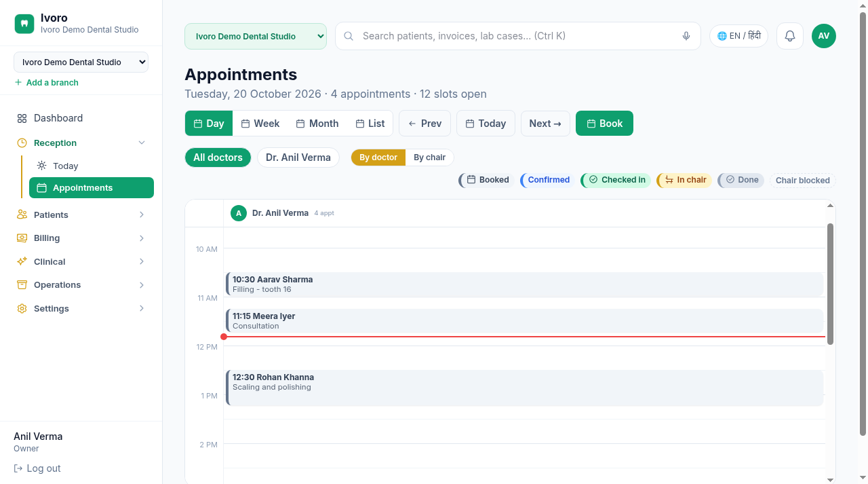Switch to Day view
This screenshot has width=868, height=484.
pyautogui.click(x=209, y=124)
